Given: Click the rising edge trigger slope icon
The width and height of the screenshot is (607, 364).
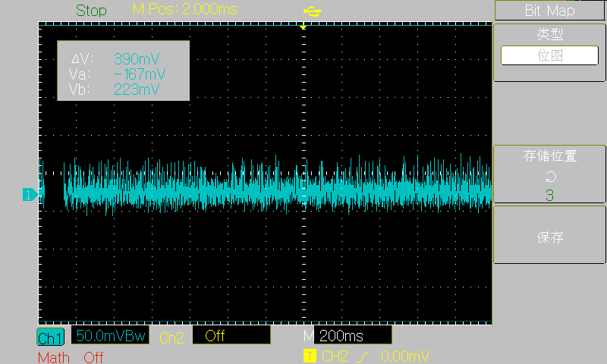Looking at the screenshot, I should [x=363, y=356].
